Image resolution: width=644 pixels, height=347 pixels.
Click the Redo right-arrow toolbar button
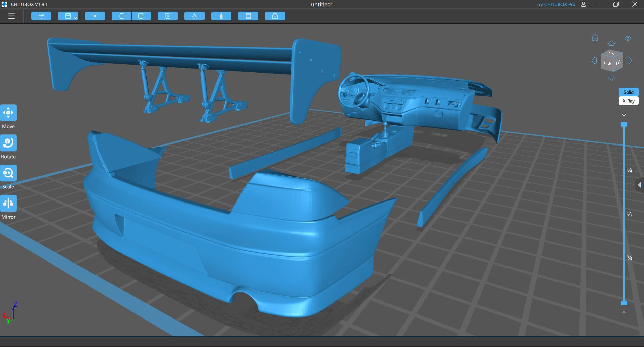click(141, 16)
